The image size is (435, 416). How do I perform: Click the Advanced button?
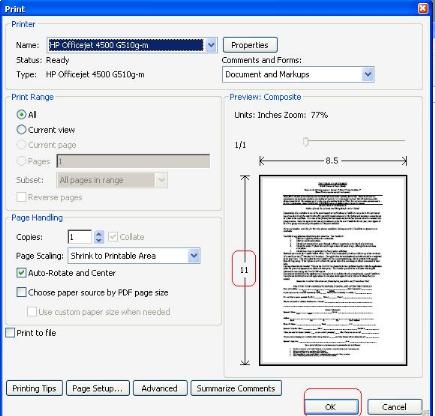pos(160,388)
